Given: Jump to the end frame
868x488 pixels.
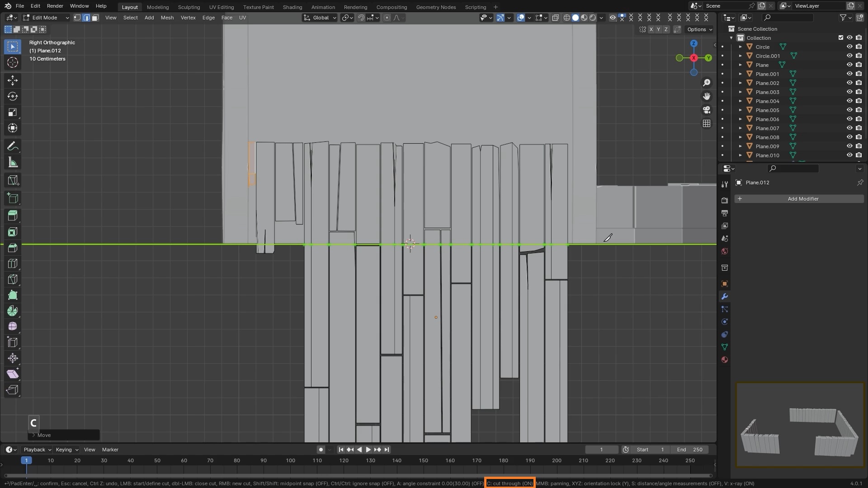Looking at the screenshot, I should [387, 450].
